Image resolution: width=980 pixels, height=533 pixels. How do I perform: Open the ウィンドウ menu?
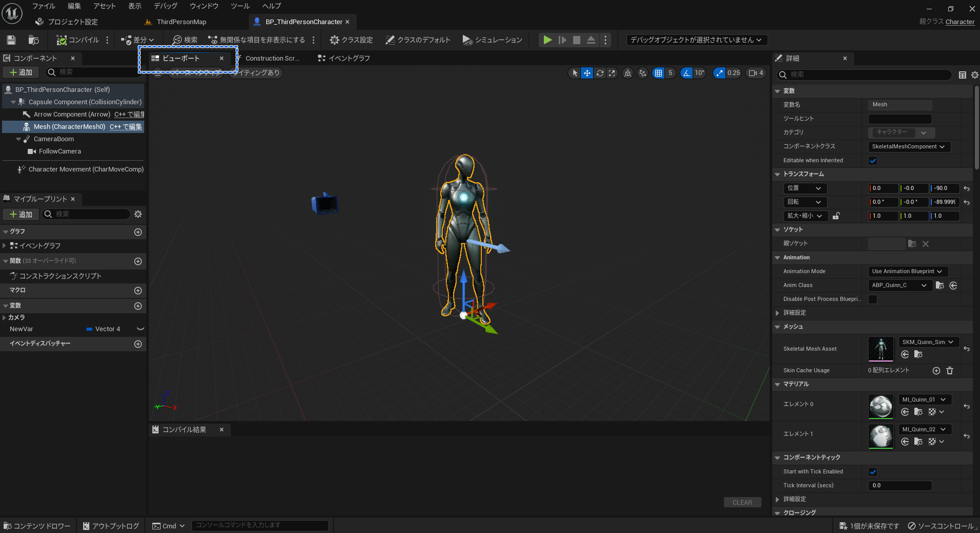point(204,6)
